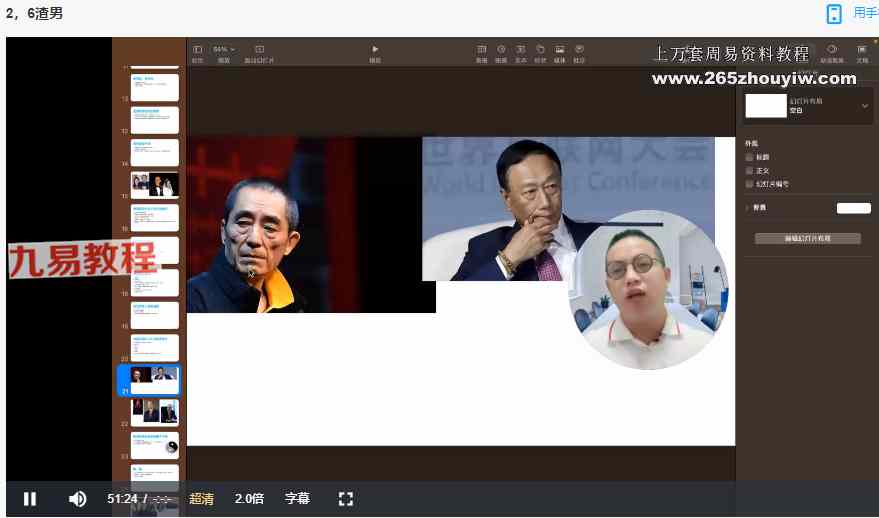Enter fullscreen mode in player

346,499
